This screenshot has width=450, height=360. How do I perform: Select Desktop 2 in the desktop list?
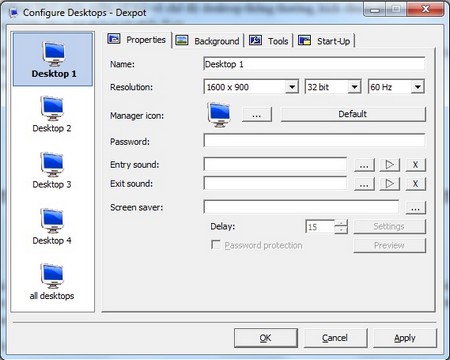pos(52,114)
